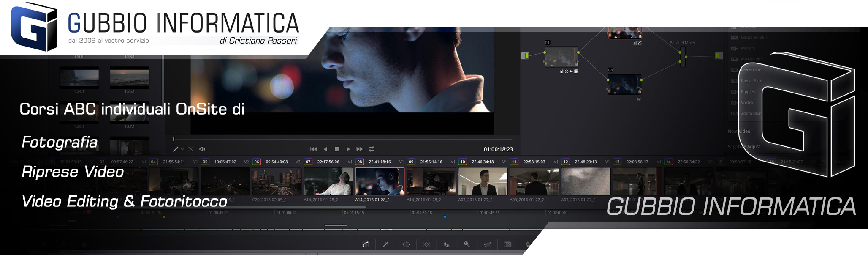
Task: Stop playback with the square button
Action: point(337,149)
